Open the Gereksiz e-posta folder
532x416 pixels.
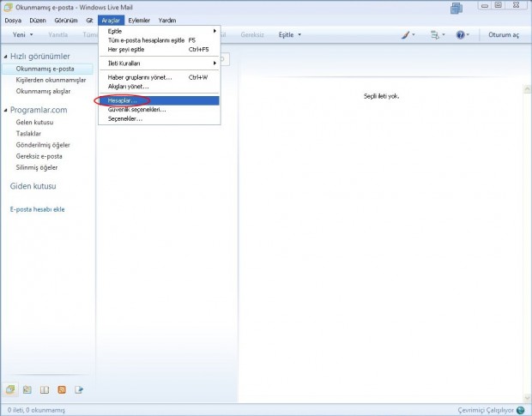(39, 156)
